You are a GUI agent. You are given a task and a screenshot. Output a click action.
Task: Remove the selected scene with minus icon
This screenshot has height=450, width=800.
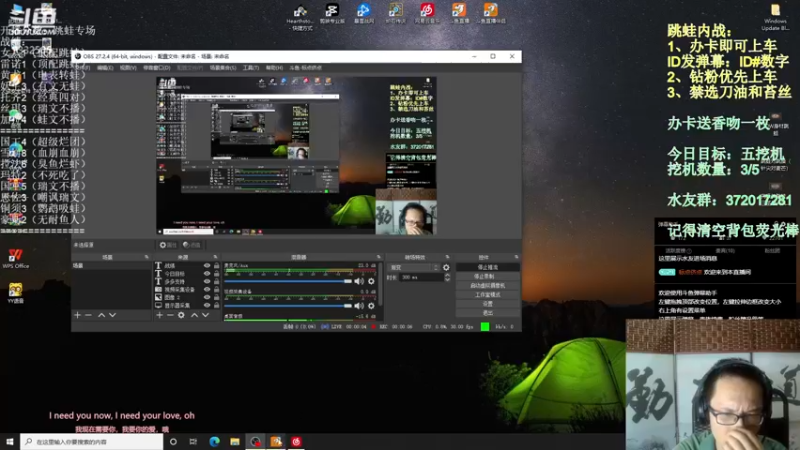click(88, 315)
